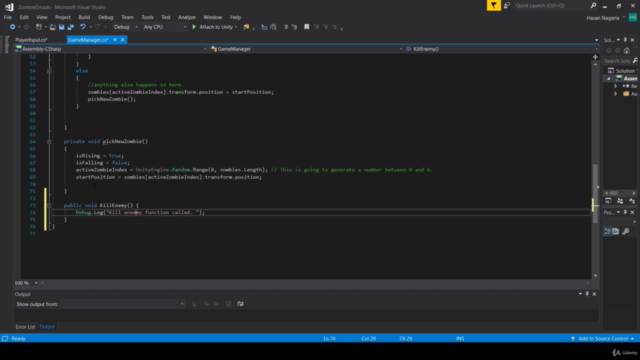This screenshot has width=640, height=360.
Task: Open the Analyze menu
Action: [x=187, y=17]
